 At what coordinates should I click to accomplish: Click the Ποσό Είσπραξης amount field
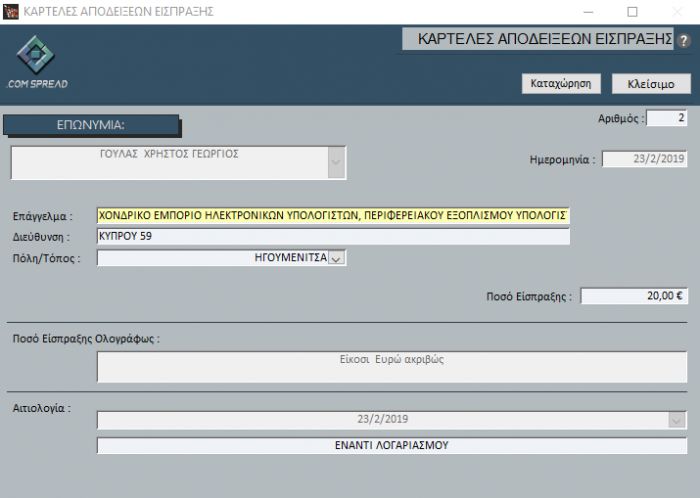click(634, 296)
